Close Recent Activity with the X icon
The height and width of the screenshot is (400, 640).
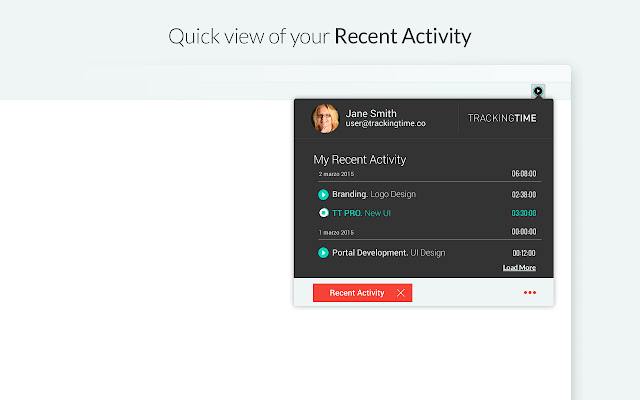point(401,293)
